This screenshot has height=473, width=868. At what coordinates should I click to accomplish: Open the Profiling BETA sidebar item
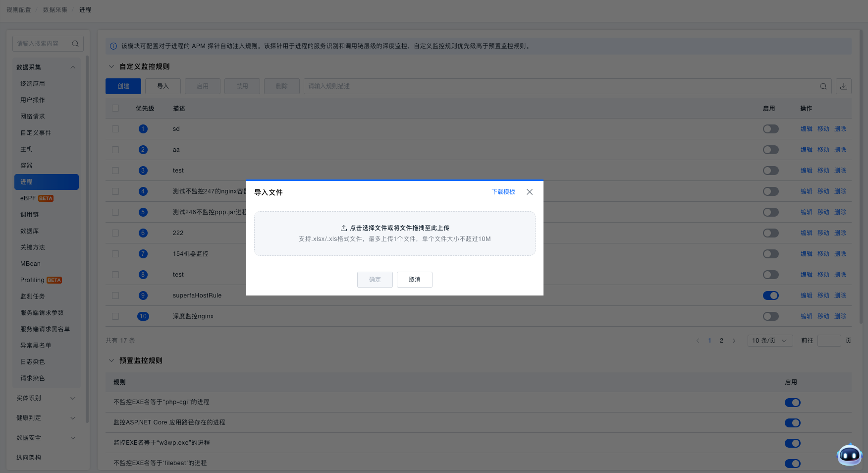tap(47, 280)
